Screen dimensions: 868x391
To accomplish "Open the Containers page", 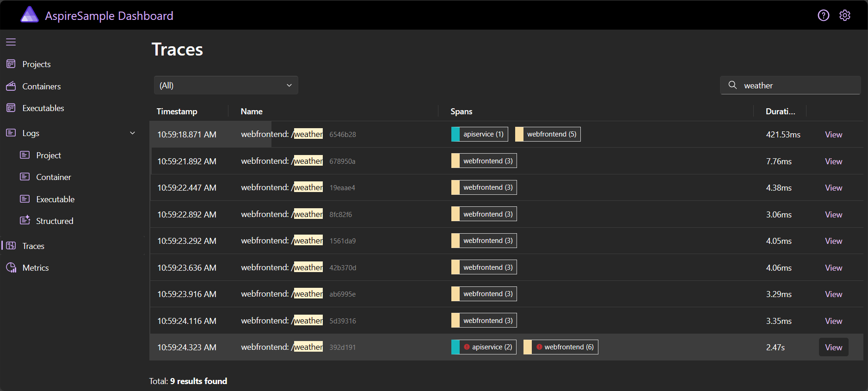I will 42,86.
